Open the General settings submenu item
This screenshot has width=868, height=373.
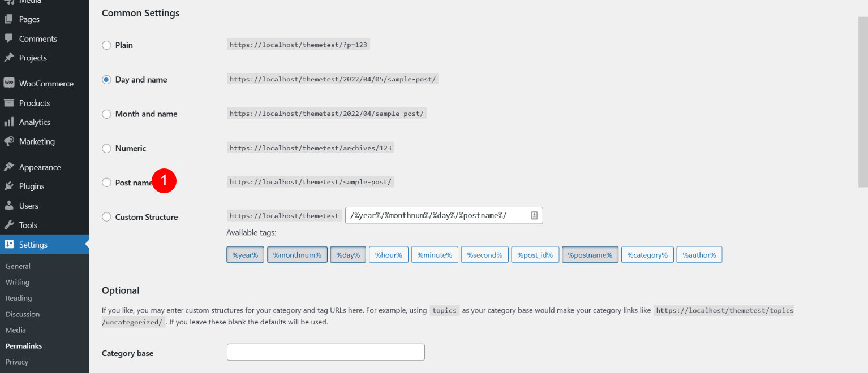tap(18, 266)
